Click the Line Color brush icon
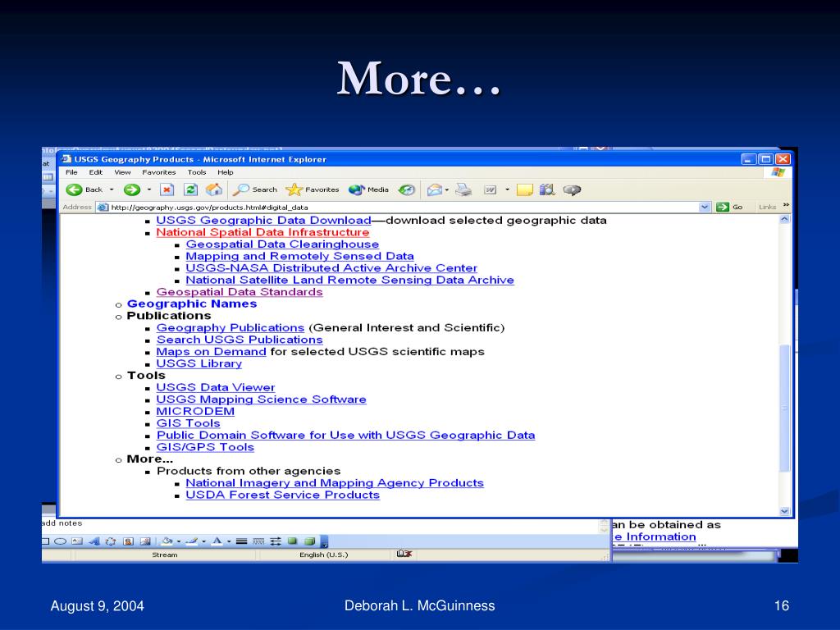The height and width of the screenshot is (630, 840). pyautogui.click(x=192, y=541)
